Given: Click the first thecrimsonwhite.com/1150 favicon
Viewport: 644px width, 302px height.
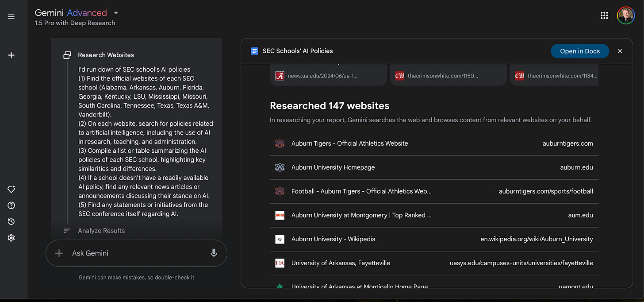Looking at the screenshot, I should click(399, 76).
